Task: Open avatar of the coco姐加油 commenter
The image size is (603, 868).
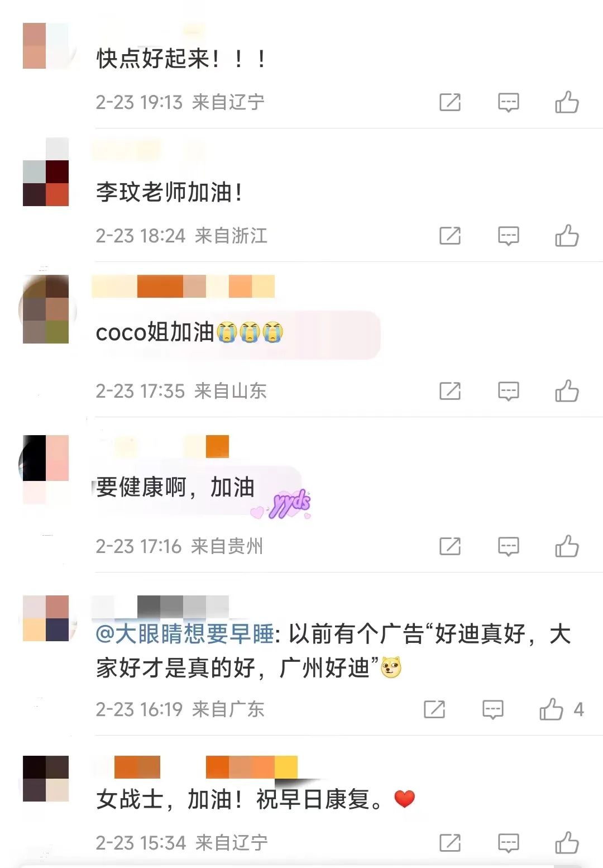Action: click(46, 309)
